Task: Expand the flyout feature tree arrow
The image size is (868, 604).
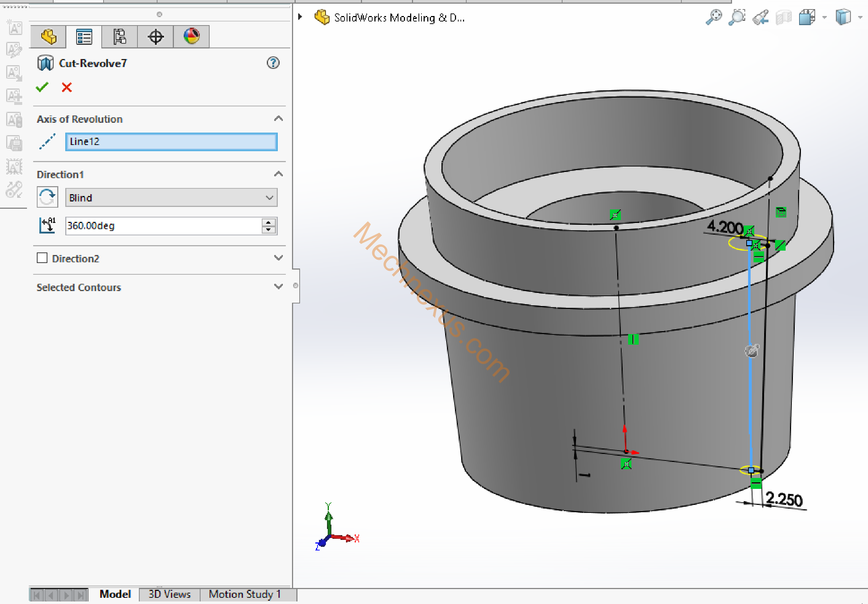Action: 300,17
